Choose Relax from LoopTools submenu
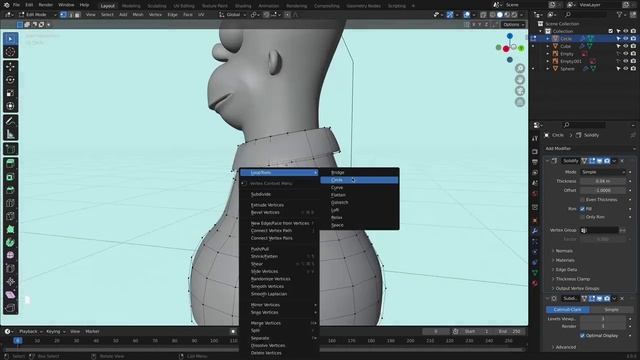The image size is (640, 360). (x=359, y=218)
